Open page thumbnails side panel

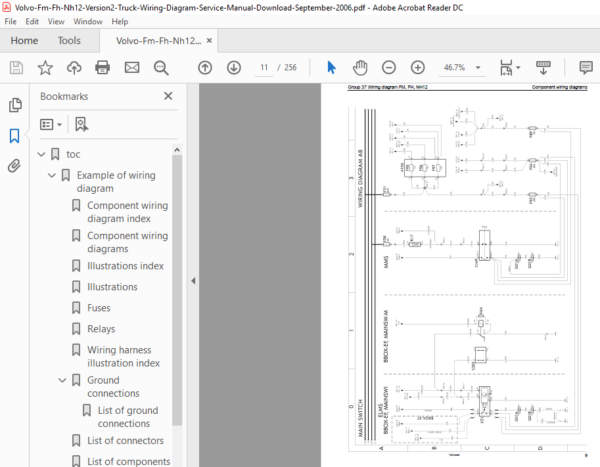pyautogui.click(x=15, y=105)
